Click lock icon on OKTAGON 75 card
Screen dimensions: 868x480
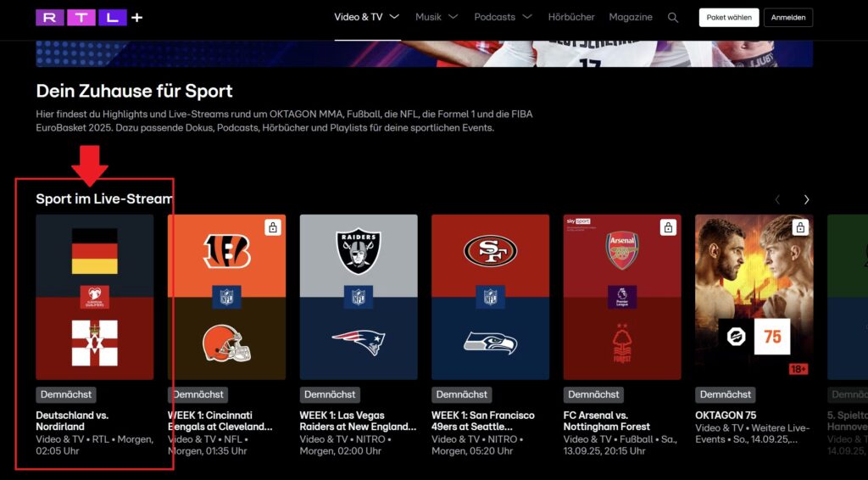click(x=800, y=227)
